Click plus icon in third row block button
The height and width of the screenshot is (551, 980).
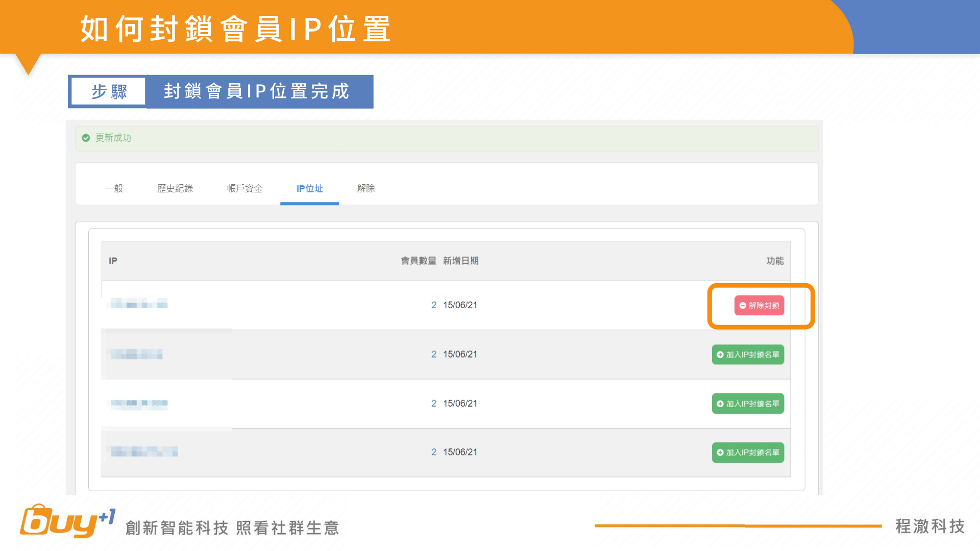tap(720, 404)
